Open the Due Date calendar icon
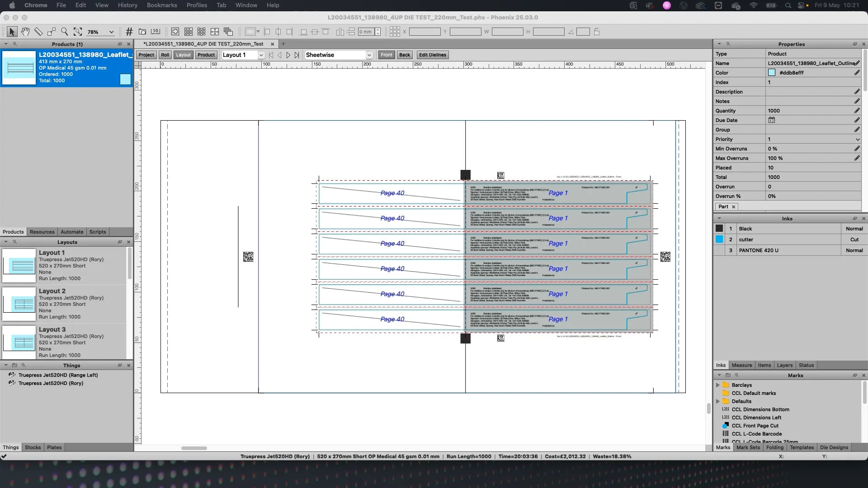Screen dimensions: 868x488 click(x=772, y=120)
